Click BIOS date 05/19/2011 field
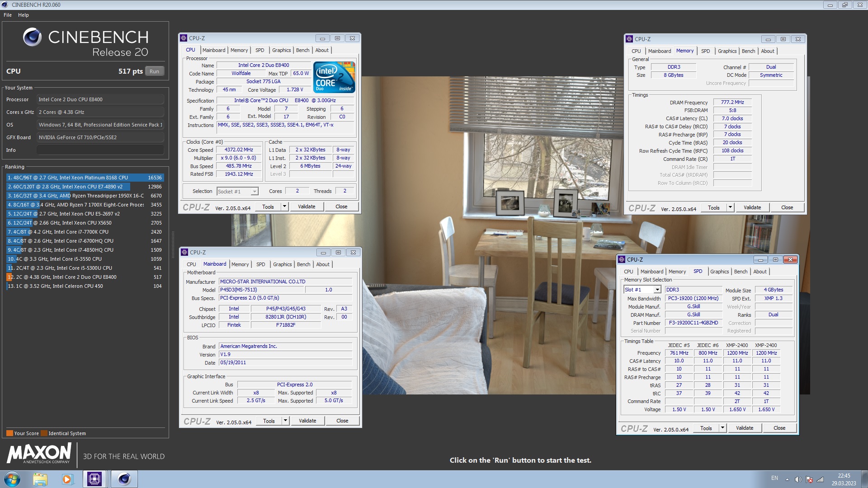 (x=285, y=363)
